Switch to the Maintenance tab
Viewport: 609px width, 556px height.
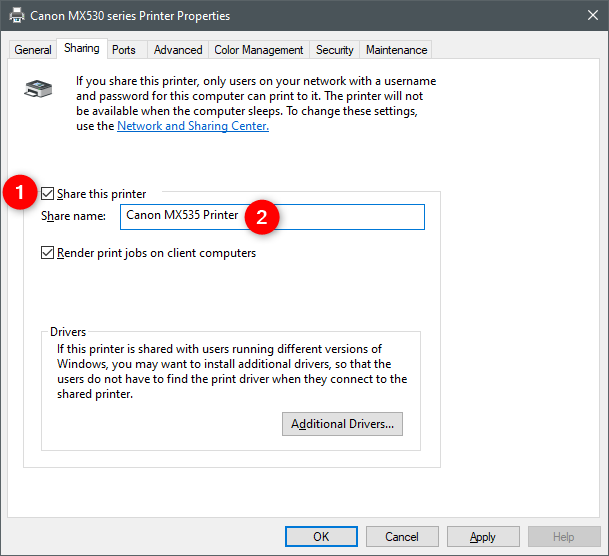[x=396, y=50]
